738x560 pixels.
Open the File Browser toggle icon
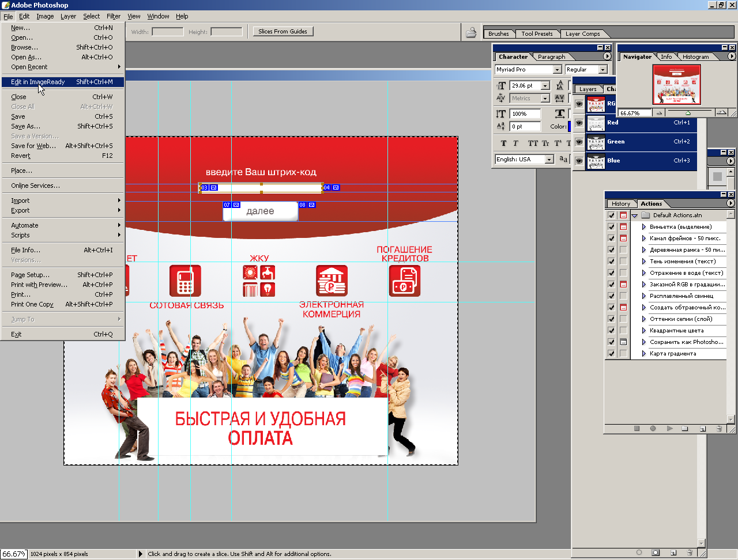pyautogui.click(x=471, y=32)
